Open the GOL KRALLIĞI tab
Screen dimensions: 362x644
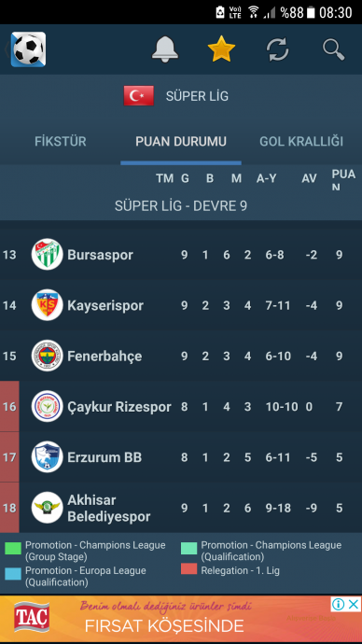coord(301,142)
